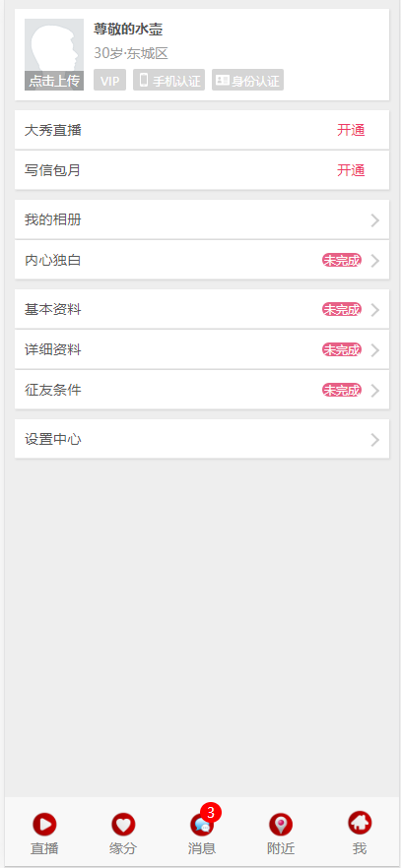Image resolution: width=401 pixels, height=868 pixels.
Task: Upload avatar via 点击上传 placeholder
Action: (54, 54)
